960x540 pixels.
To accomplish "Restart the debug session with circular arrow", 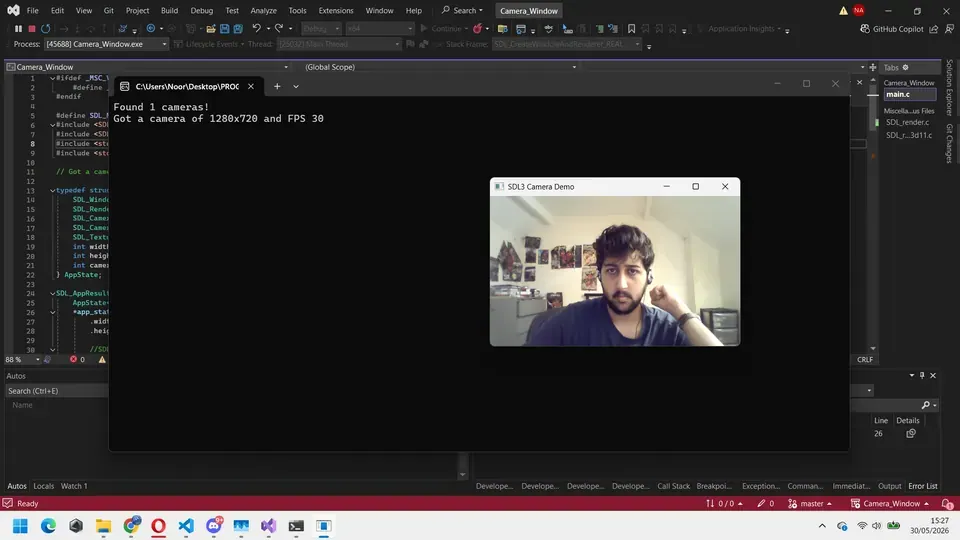I will 45,29.
